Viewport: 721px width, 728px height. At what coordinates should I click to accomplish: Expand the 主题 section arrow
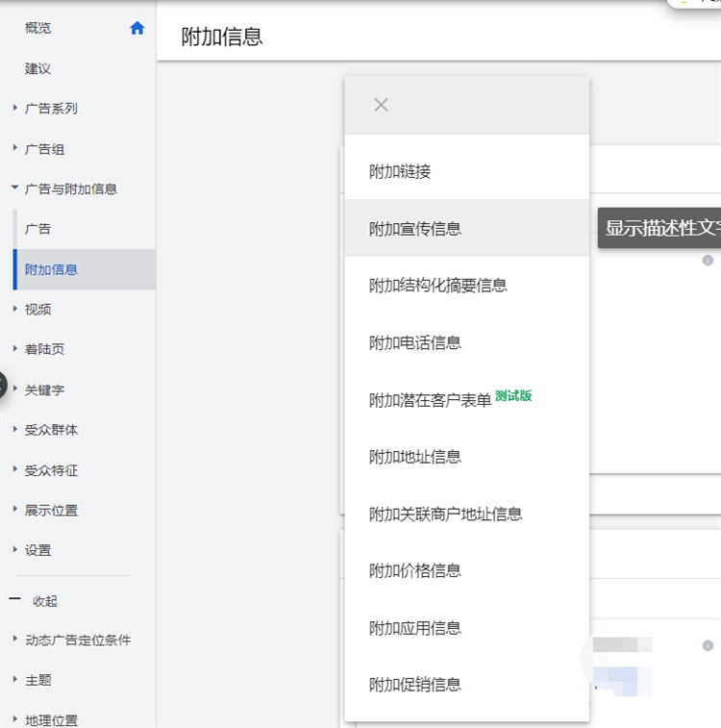[x=14, y=679]
